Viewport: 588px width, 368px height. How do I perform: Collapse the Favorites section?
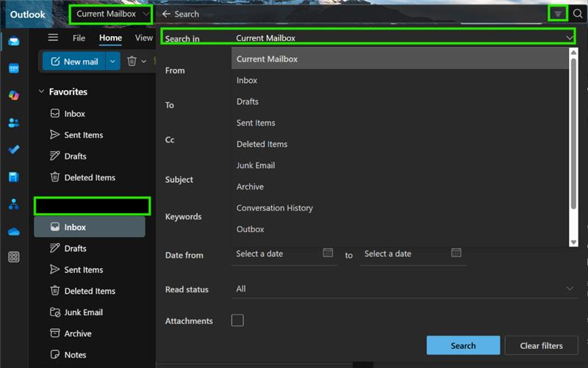coord(41,91)
